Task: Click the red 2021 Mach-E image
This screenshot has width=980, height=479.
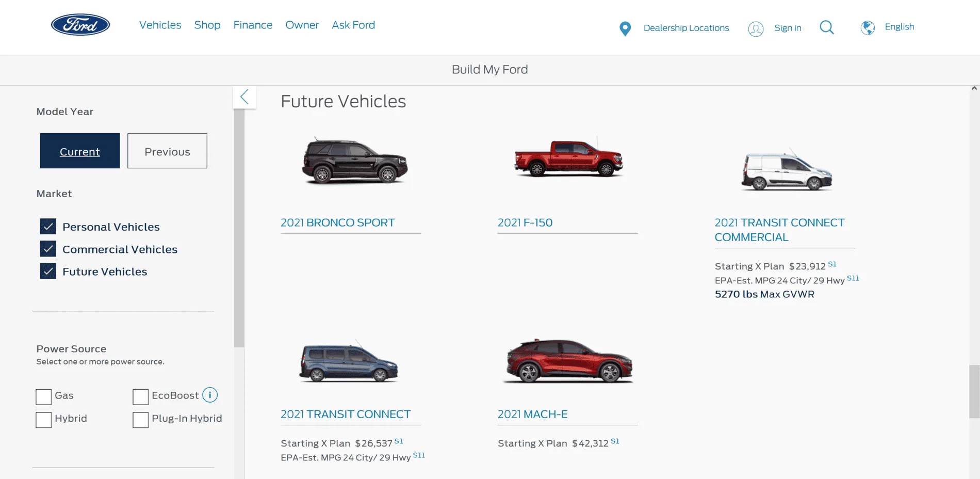Action: pos(568,361)
